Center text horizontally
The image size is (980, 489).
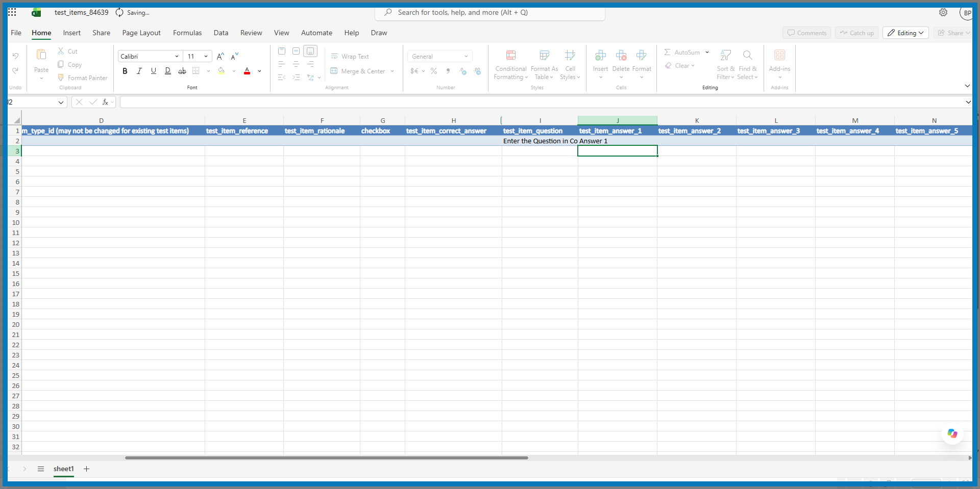click(x=296, y=64)
